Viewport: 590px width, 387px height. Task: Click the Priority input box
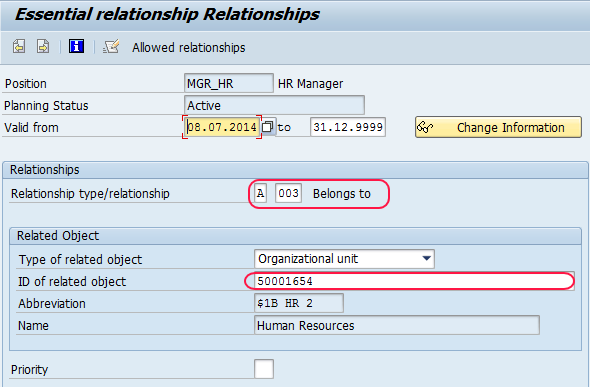click(x=264, y=369)
